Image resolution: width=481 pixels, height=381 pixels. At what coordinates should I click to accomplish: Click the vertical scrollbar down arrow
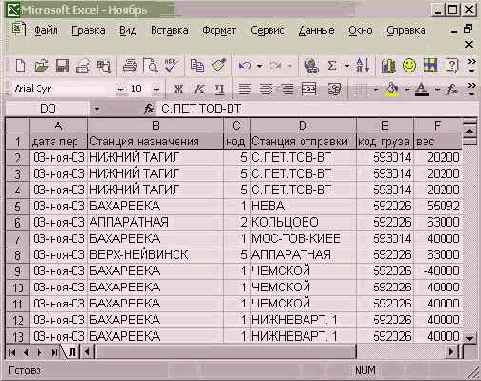click(x=469, y=338)
